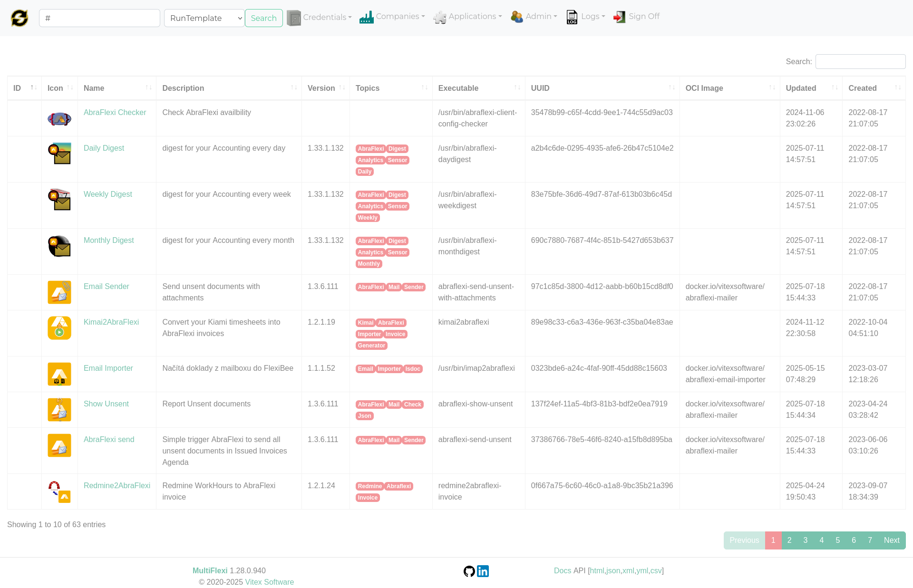Open the Email Importer link

(x=108, y=368)
